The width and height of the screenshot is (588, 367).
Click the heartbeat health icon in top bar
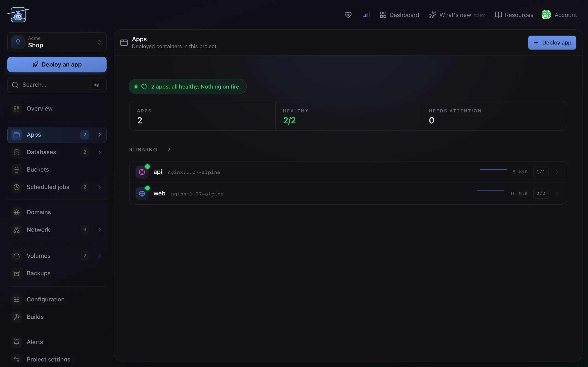coord(348,15)
